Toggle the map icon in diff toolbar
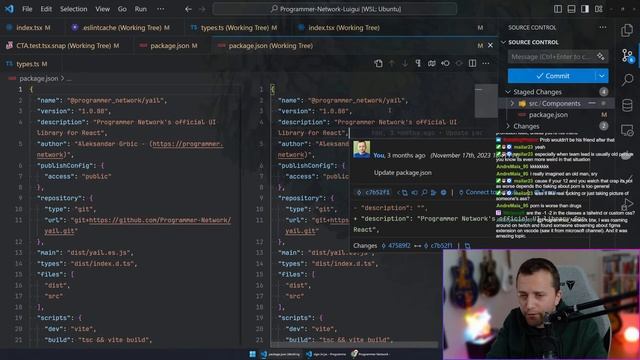 point(432,63)
